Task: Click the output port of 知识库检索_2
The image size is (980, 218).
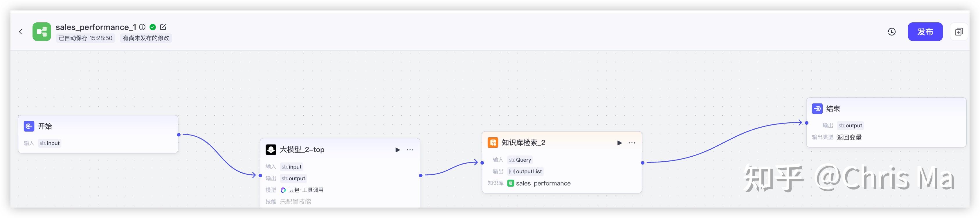Action: pos(643,163)
